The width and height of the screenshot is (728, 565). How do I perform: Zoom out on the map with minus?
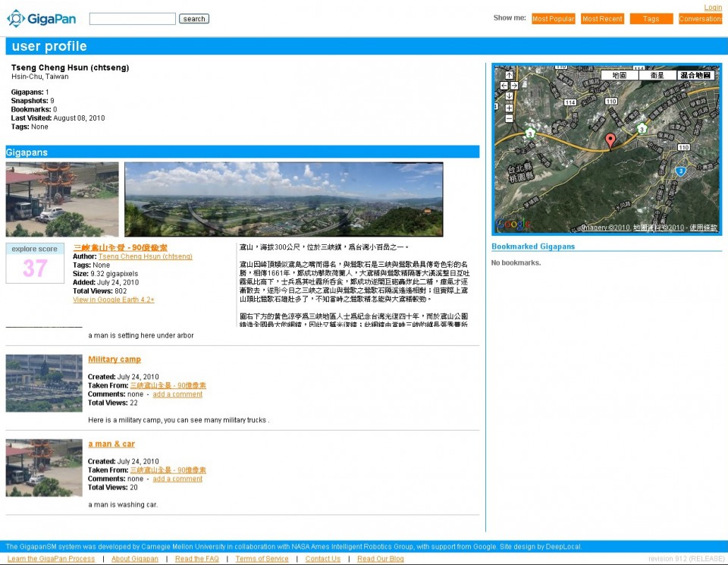click(509, 118)
